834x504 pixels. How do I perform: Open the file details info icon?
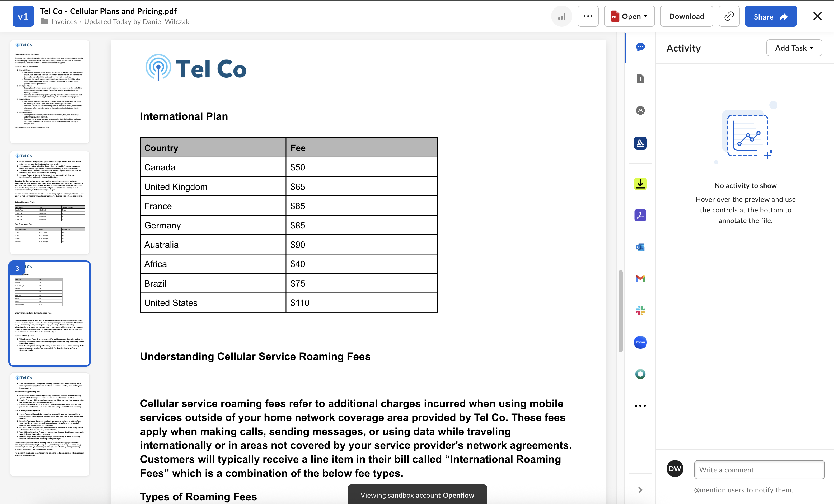point(640,79)
